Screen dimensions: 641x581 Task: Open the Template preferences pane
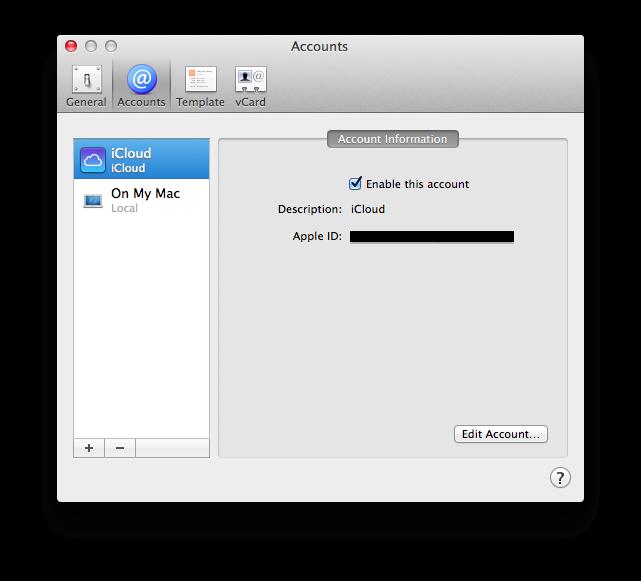pos(200,86)
